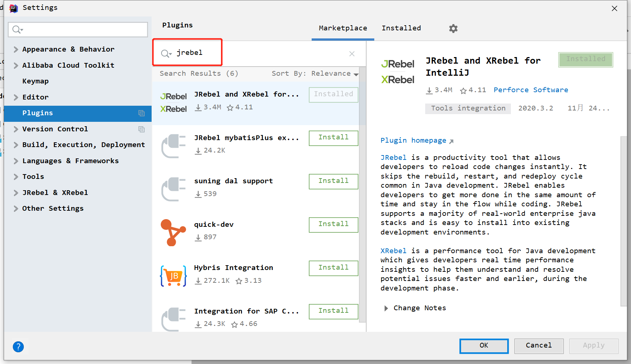Click the Integration for SAP plug icon

pyautogui.click(x=174, y=319)
